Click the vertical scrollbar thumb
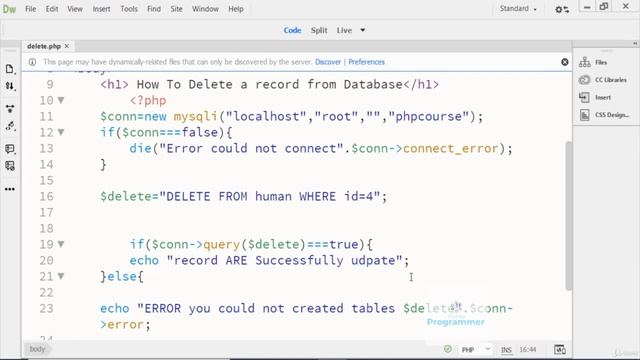The height and width of the screenshot is (360, 640). point(569,216)
